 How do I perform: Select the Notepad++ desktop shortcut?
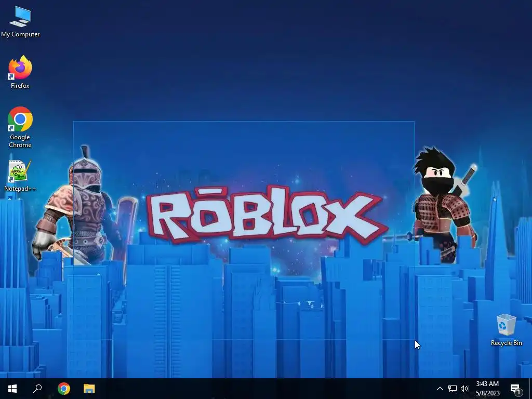(x=20, y=176)
